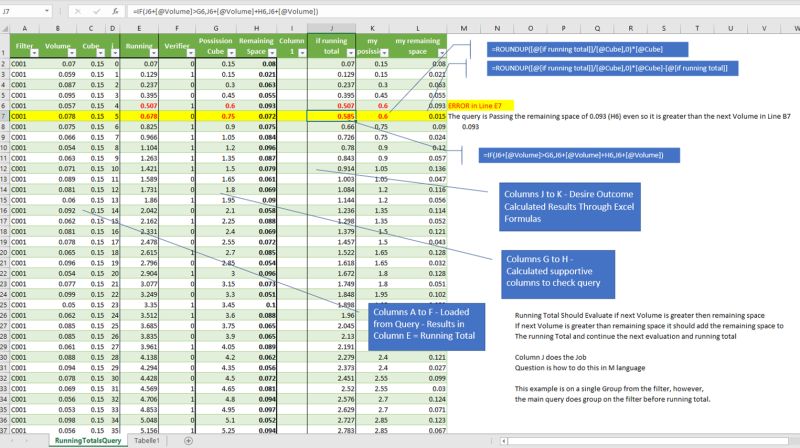
Task: Click red value 0.507 in Running column
Action: [x=139, y=106]
